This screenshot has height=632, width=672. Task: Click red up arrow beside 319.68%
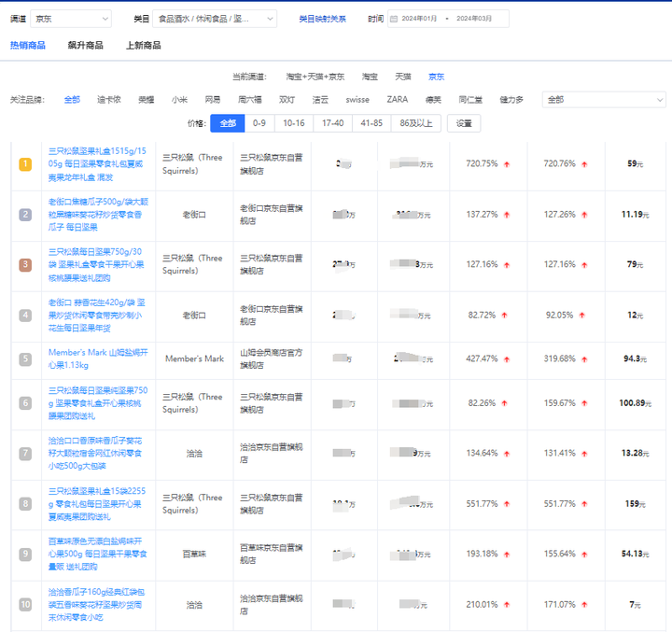(584, 359)
